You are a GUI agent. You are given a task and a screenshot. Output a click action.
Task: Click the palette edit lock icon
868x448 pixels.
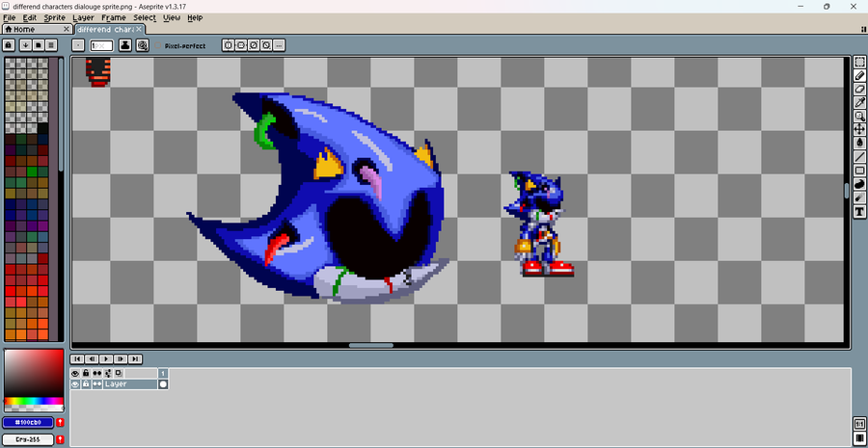click(x=9, y=45)
